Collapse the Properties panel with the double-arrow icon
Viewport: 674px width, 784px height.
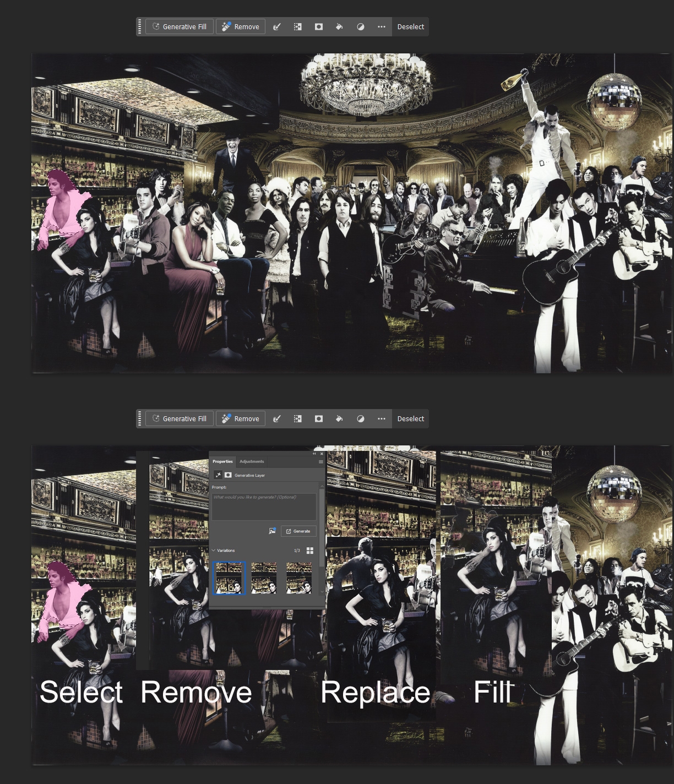tap(314, 454)
